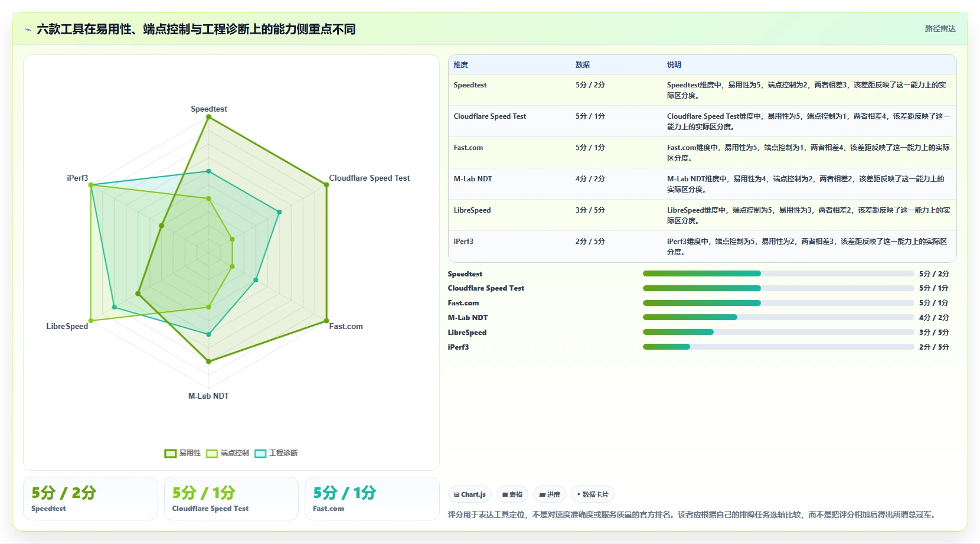Screen dimensions: 980x544
Task: Select the iPerf3 table row name
Action: 463,242
